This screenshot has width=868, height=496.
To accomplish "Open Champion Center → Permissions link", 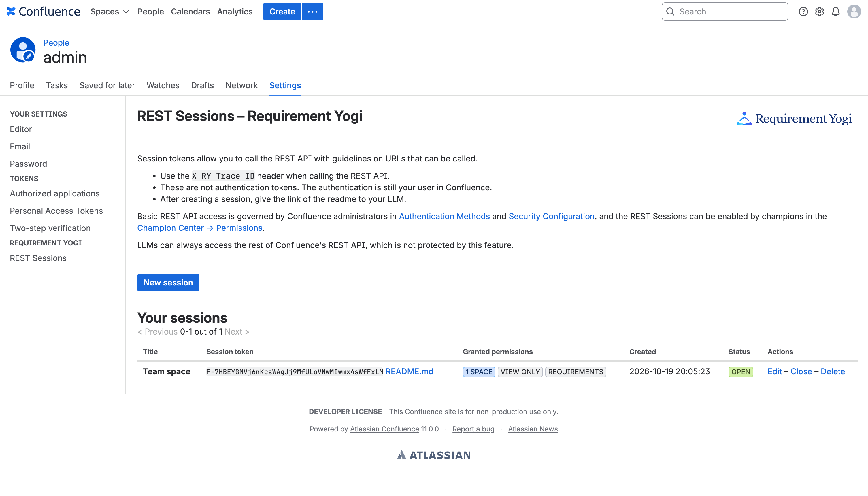I will pos(200,228).
